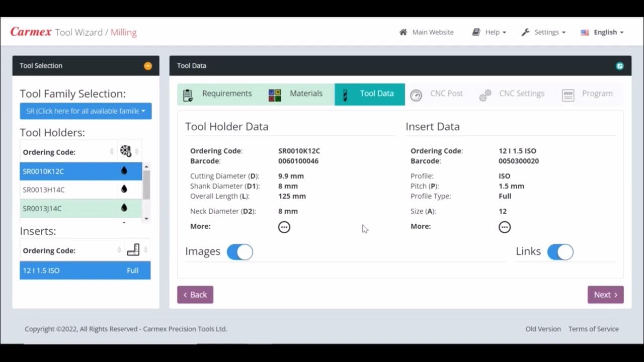Click the Help book icon
This screenshot has width=644, height=362.
pos(476,32)
